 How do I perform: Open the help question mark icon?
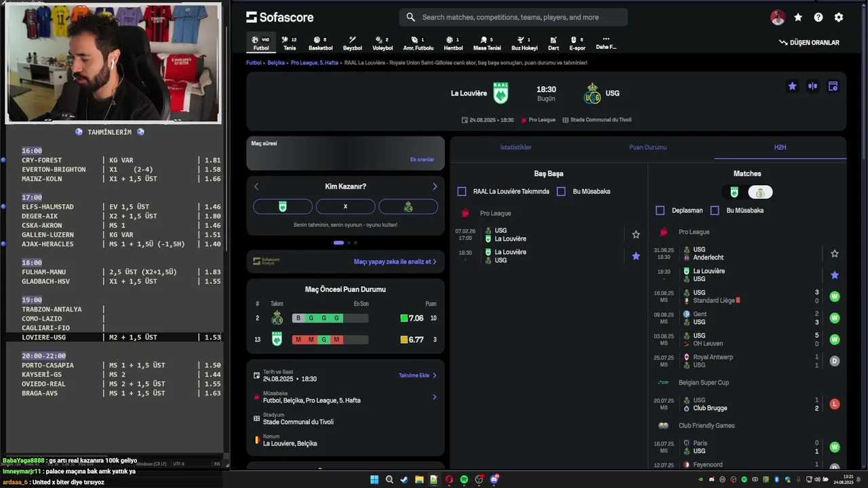[818, 18]
